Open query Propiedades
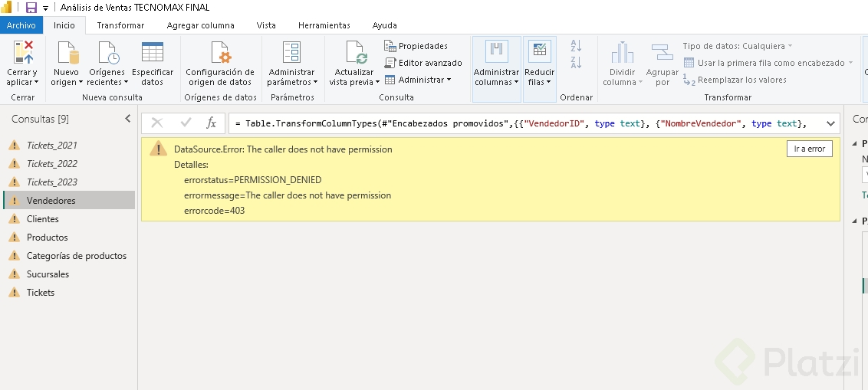The height and width of the screenshot is (390, 868). (x=416, y=46)
